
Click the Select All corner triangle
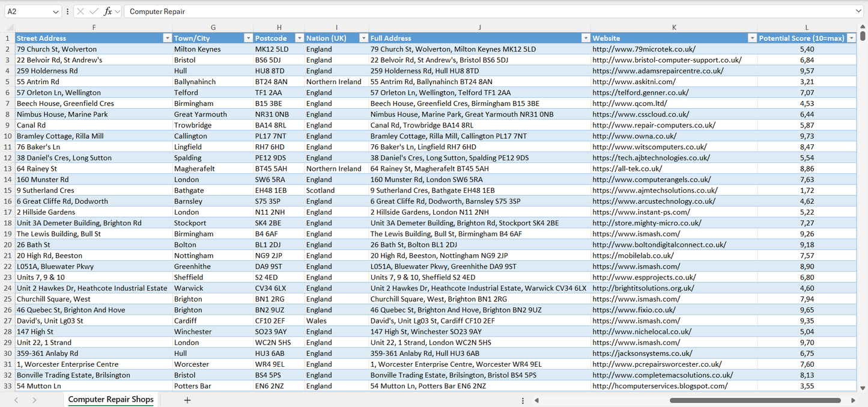click(x=10, y=28)
